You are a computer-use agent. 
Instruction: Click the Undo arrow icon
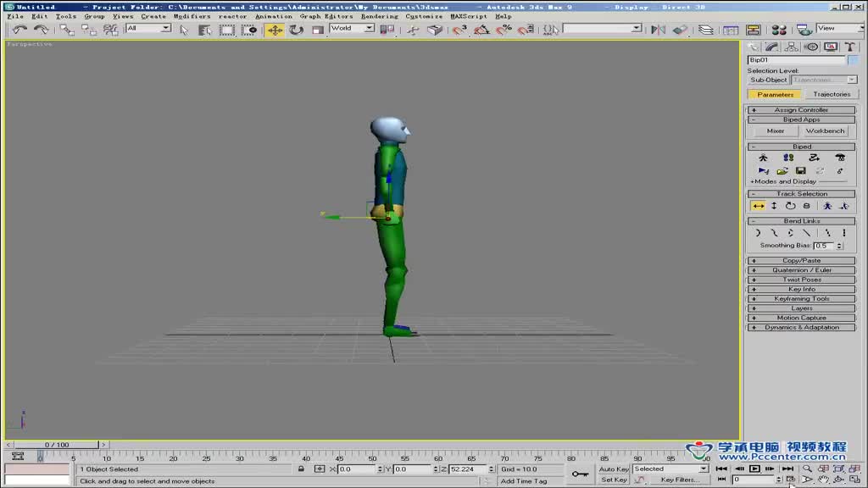[x=19, y=30]
